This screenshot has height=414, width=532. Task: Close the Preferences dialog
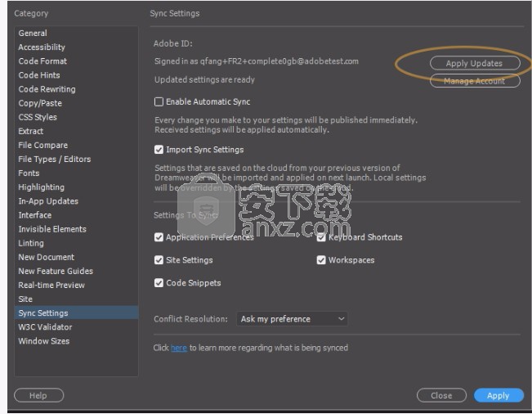tap(441, 395)
